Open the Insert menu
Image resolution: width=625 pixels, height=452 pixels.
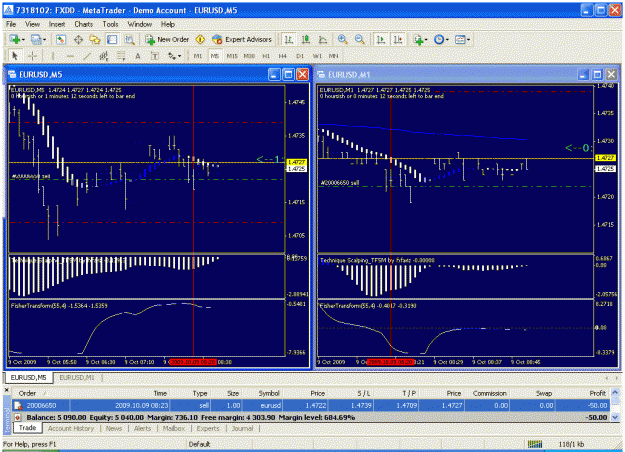click(57, 24)
